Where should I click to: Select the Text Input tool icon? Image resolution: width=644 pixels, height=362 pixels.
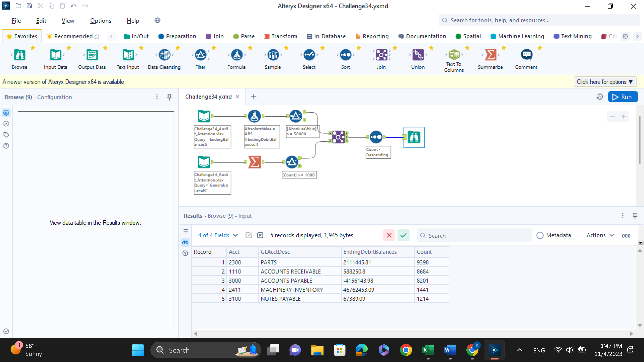(x=128, y=55)
